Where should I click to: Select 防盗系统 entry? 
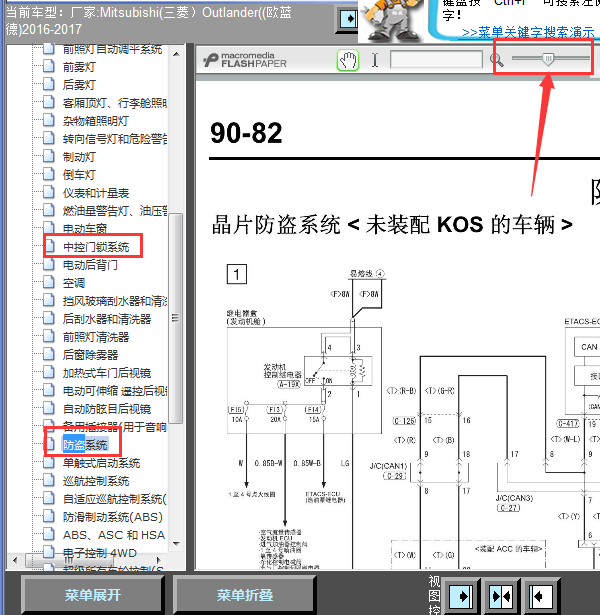85,445
